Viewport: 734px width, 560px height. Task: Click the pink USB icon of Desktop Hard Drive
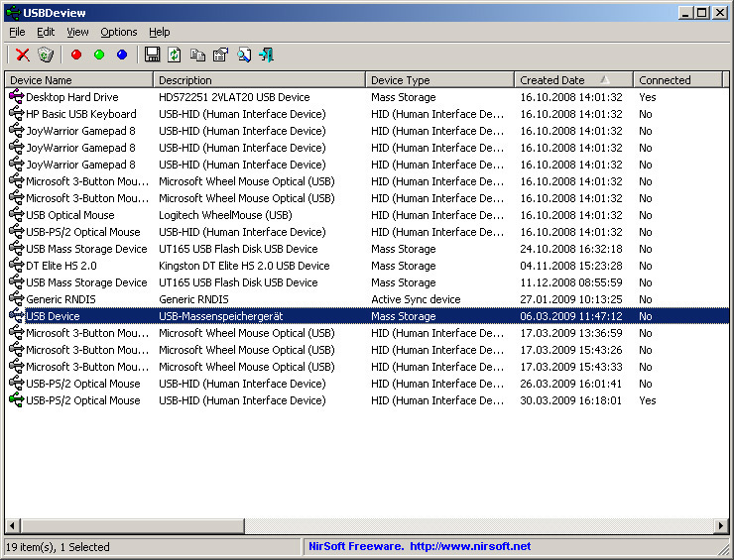coord(17,96)
